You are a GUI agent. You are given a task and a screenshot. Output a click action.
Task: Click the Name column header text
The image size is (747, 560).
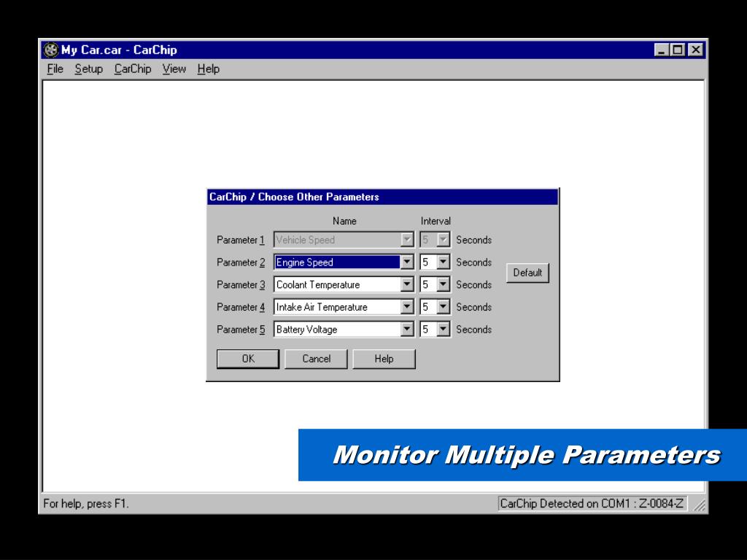click(x=344, y=221)
